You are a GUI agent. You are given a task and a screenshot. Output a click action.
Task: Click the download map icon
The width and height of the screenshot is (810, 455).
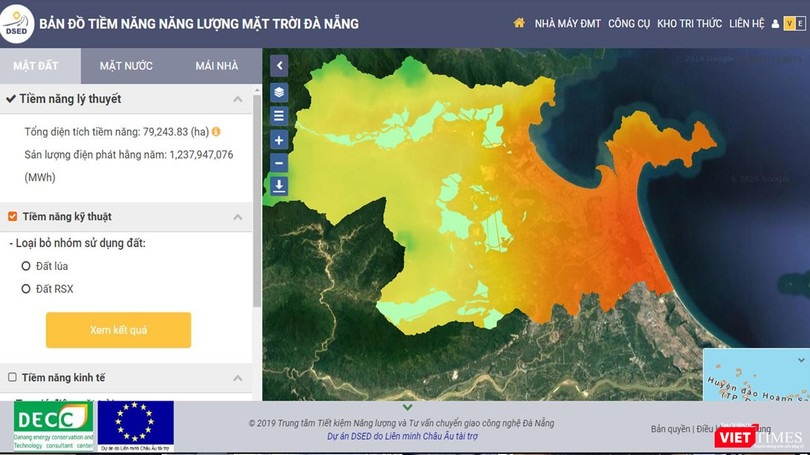pos(279,186)
